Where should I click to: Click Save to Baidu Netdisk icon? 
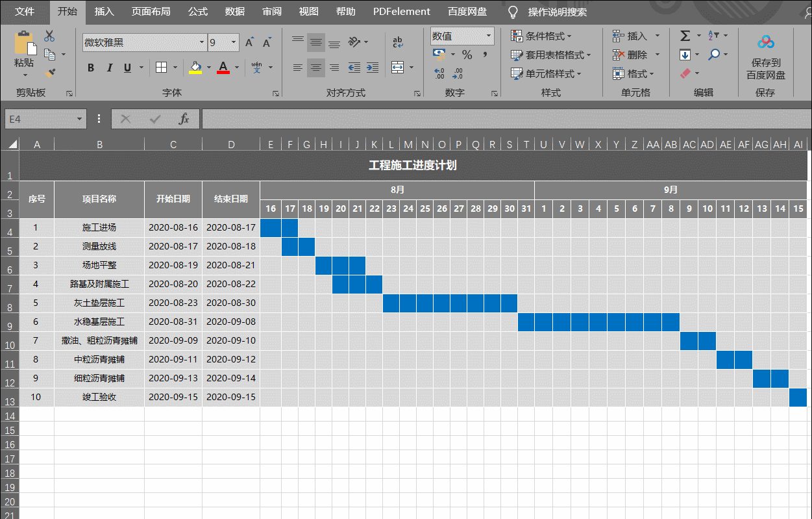(x=766, y=42)
